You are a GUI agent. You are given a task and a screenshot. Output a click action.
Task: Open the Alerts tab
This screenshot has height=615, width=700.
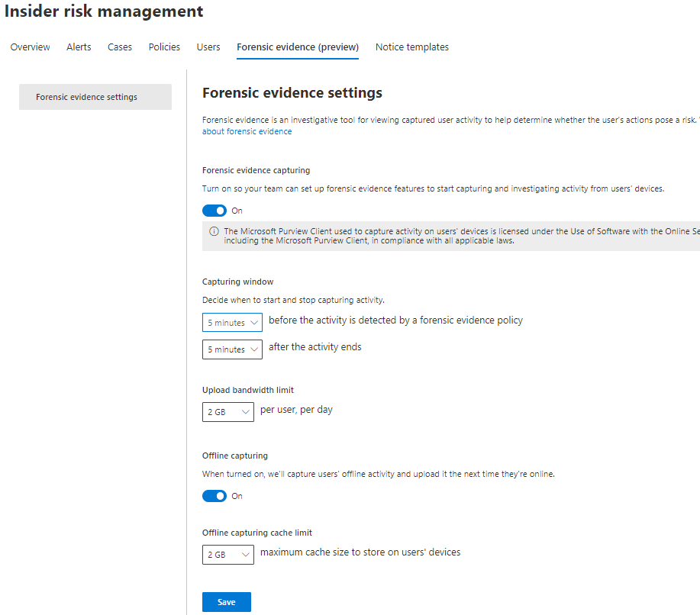[78, 47]
